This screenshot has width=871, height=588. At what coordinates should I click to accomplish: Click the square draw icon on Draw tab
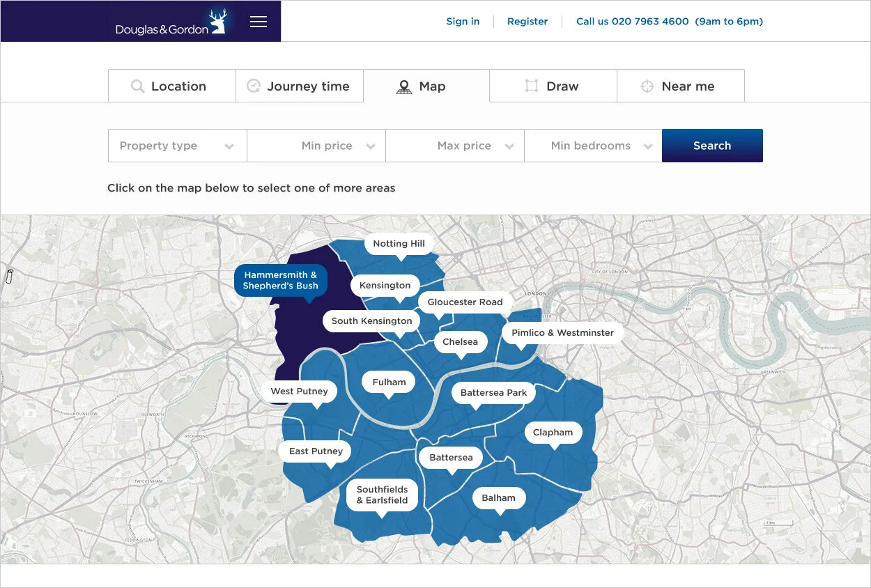pyautogui.click(x=532, y=86)
